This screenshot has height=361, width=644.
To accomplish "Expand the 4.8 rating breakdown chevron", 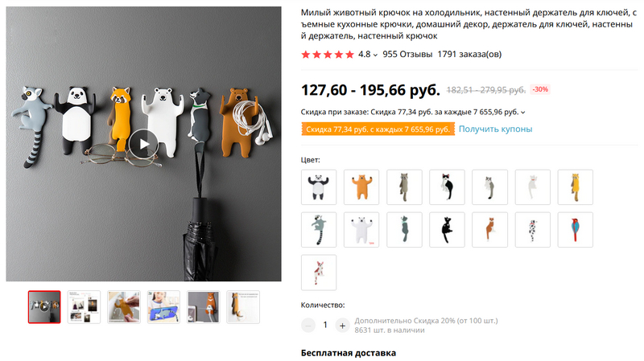I will point(375,55).
